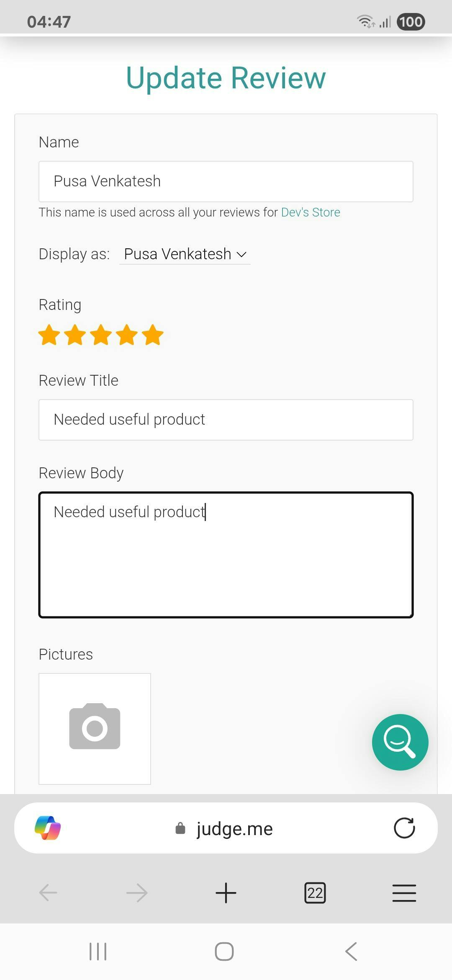The image size is (452, 980).
Task: Reload the judge.me page
Action: 404,828
